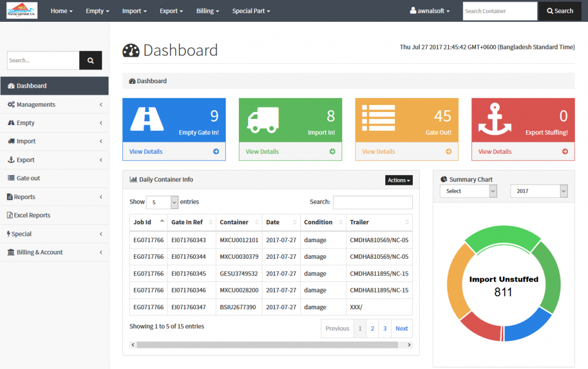Expand the Import sidebar section chevron
Screen dimensions: 588x369
click(101, 141)
